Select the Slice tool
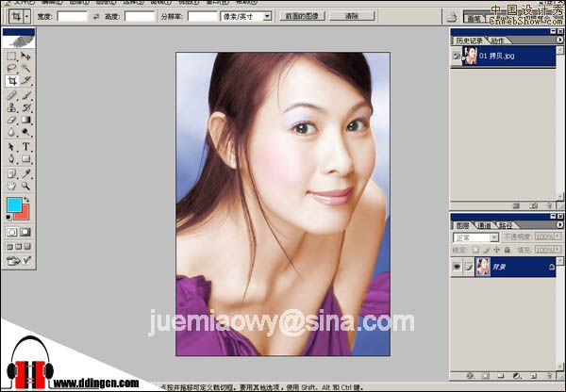 pyautogui.click(x=25, y=80)
